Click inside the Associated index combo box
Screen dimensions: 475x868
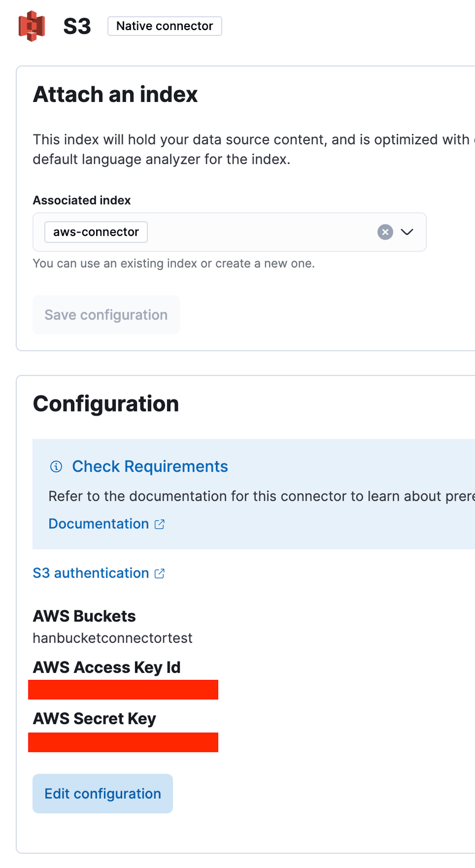point(260,232)
